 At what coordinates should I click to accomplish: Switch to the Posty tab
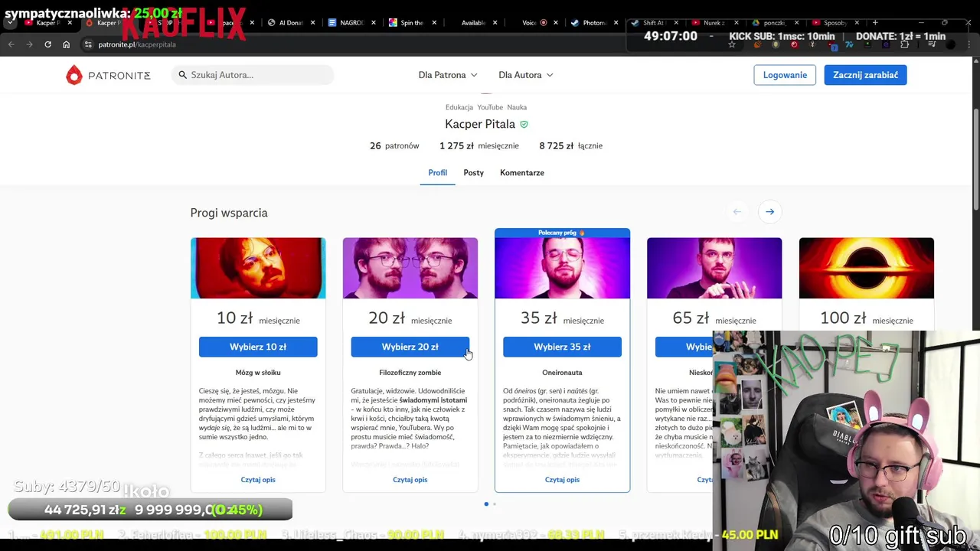tap(473, 173)
